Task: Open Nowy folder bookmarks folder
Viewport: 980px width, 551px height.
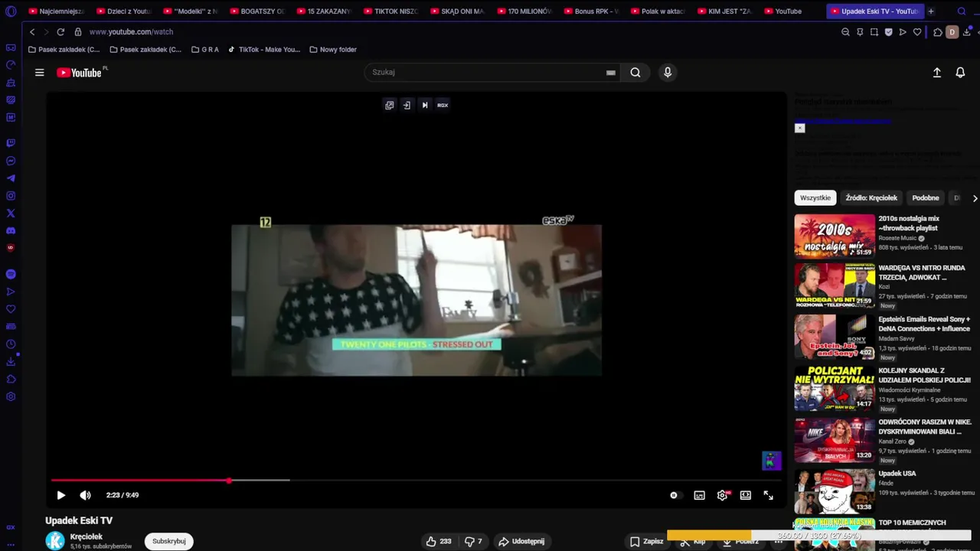Action: click(x=333, y=50)
